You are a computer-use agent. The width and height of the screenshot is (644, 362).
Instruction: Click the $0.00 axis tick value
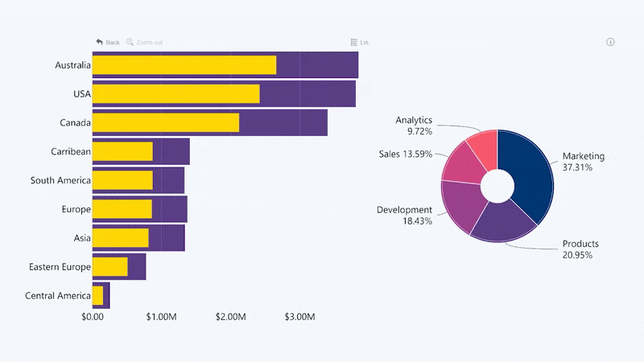[x=93, y=317]
